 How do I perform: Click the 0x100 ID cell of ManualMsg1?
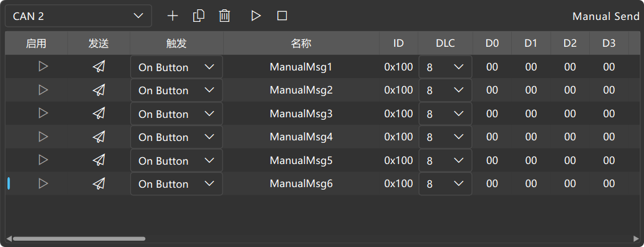398,67
